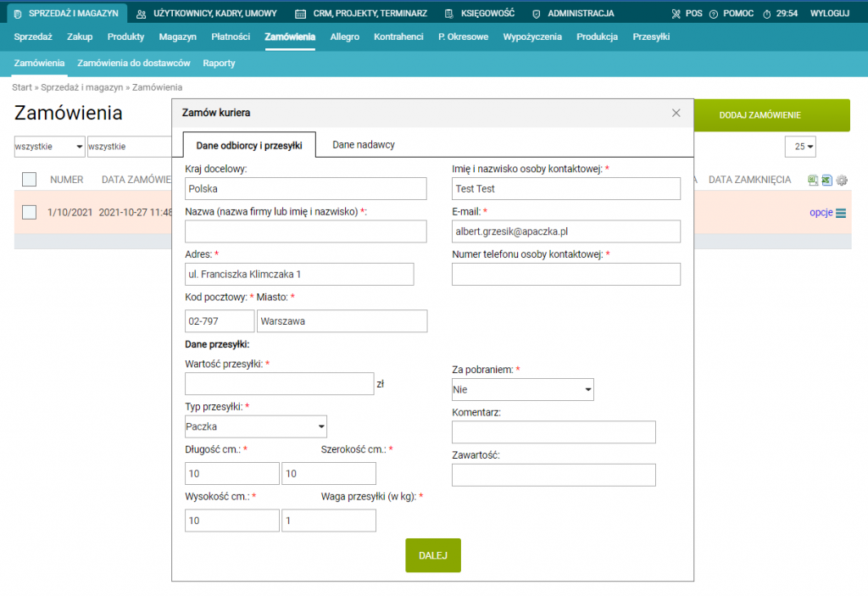Image resolution: width=868 pixels, height=596 pixels.
Task: Open the Allegro menu item
Action: coord(344,37)
